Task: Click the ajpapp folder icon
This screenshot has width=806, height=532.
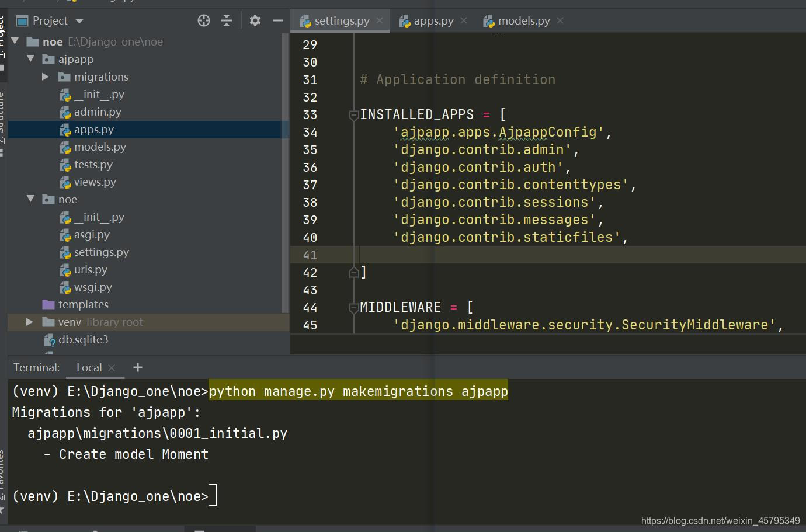Action: pos(48,59)
